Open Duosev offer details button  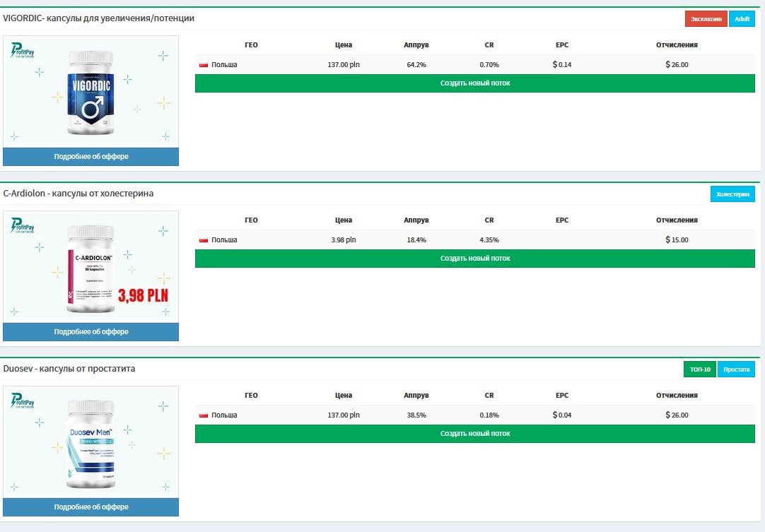pos(90,507)
